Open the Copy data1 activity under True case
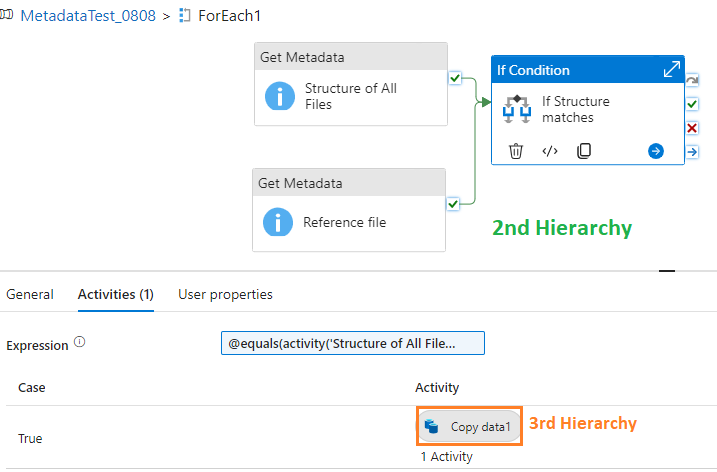This screenshot has width=717, height=472. [x=469, y=426]
